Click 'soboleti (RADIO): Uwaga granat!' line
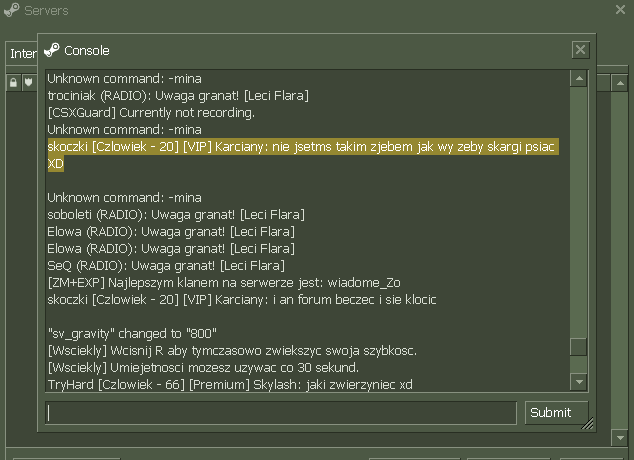634x460 pixels. (176, 215)
